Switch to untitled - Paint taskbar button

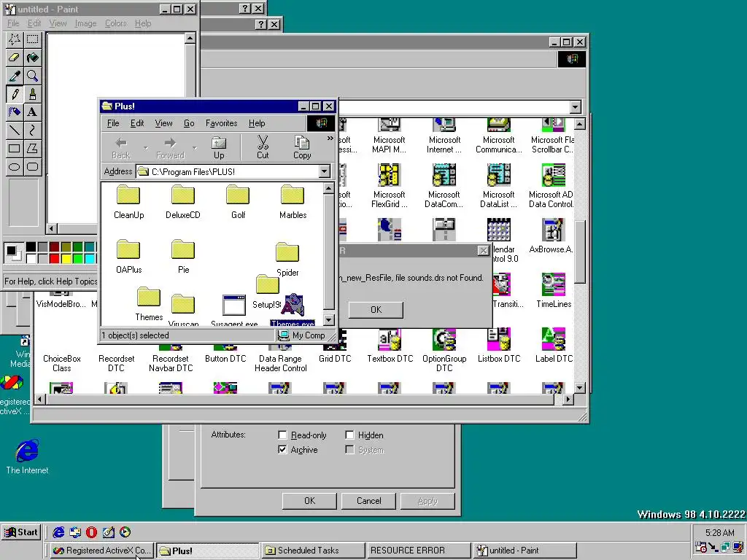[525, 551]
